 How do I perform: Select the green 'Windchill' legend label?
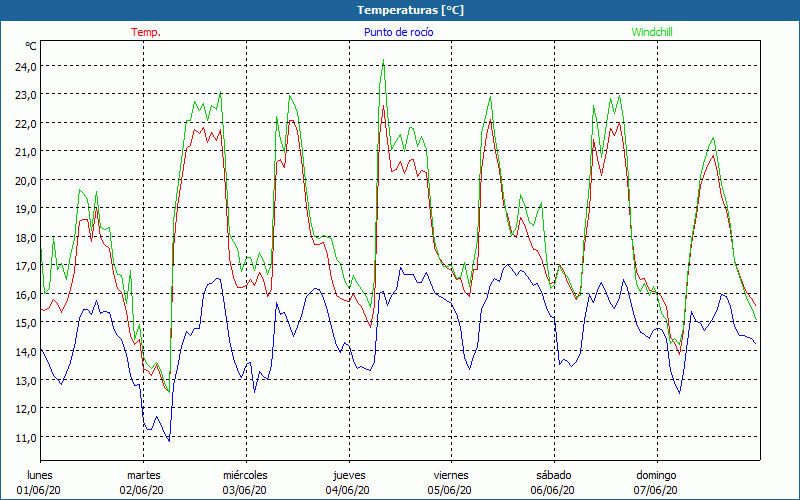[x=652, y=32]
